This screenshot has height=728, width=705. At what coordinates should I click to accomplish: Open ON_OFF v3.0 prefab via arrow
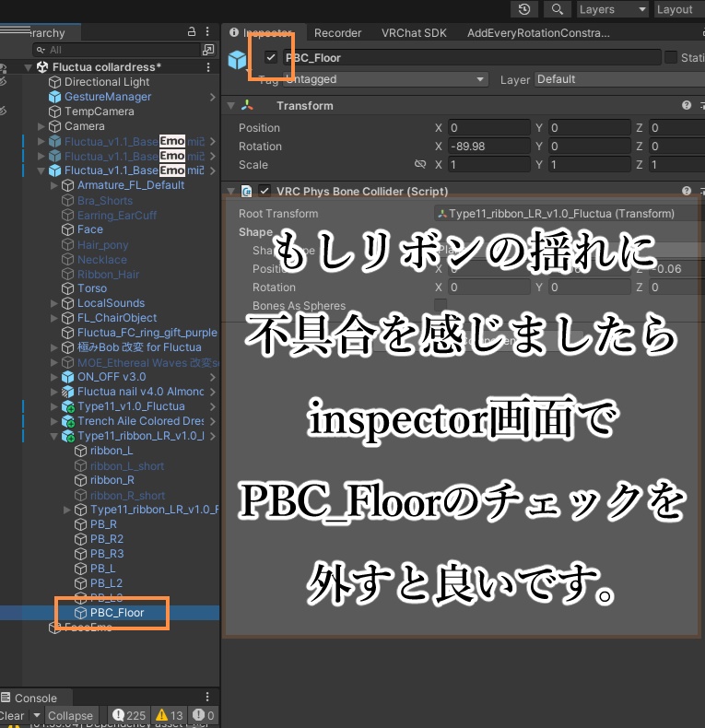click(212, 377)
